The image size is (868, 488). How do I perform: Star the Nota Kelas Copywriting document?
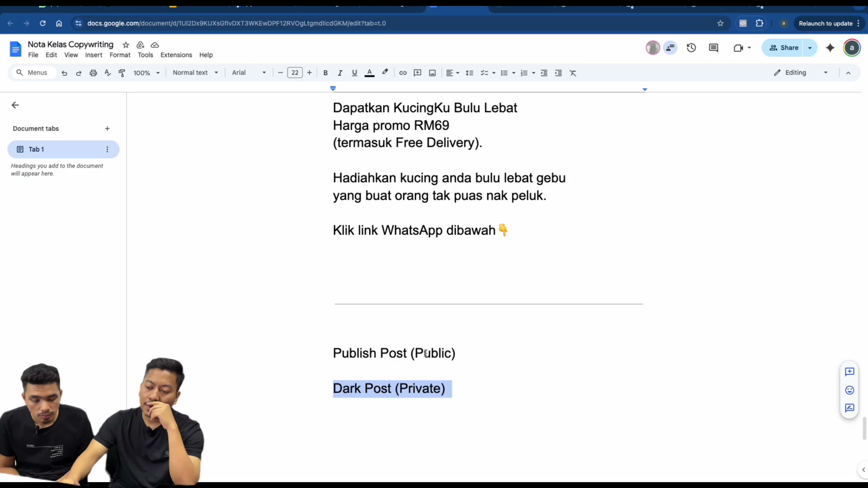126,45
